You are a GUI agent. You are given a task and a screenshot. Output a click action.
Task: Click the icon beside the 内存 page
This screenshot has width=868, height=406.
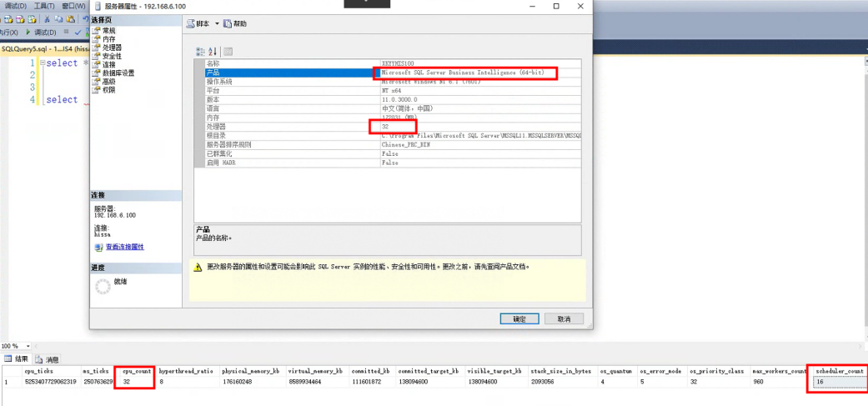coord(97,39)
